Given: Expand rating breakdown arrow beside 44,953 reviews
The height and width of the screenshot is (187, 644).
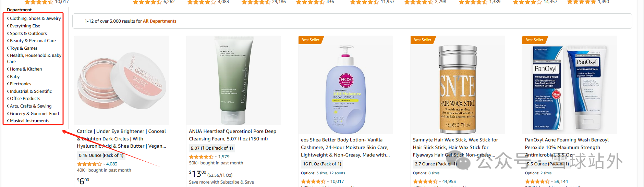Looking at the screenshot, I should (440, 182).
